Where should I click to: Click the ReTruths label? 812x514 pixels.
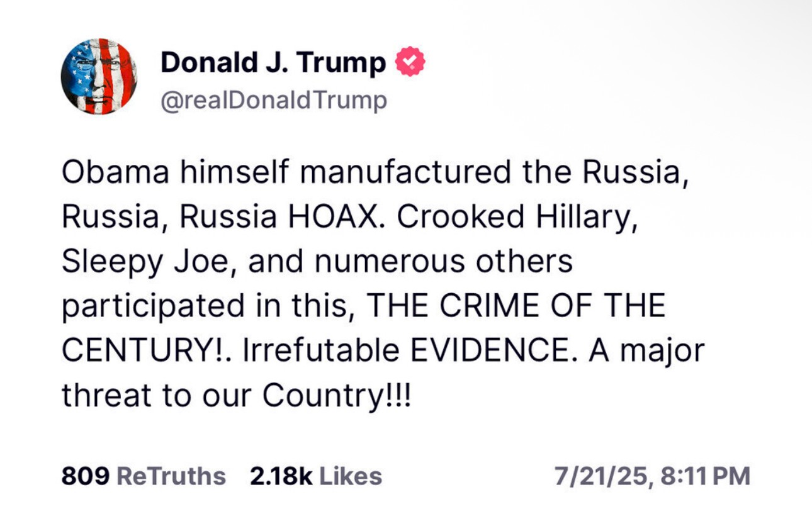pyautogui.click(x=171, y=476)
